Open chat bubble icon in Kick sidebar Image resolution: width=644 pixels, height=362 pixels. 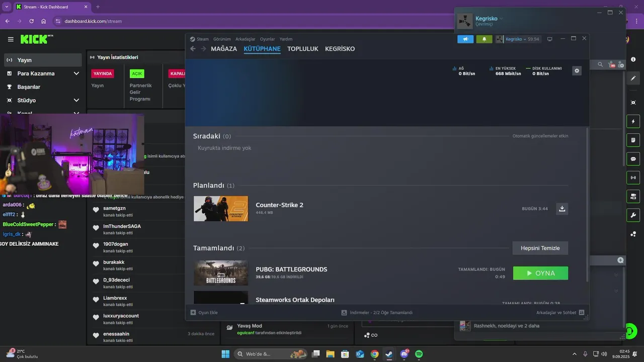point(633,159)
